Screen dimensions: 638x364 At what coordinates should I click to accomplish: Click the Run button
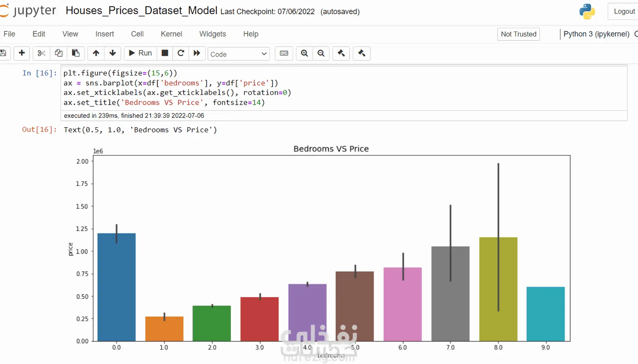(140, 53)
